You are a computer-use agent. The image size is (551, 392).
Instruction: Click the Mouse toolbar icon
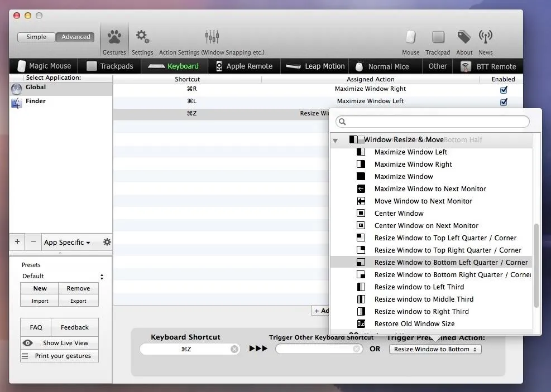[x=410, y=36]
